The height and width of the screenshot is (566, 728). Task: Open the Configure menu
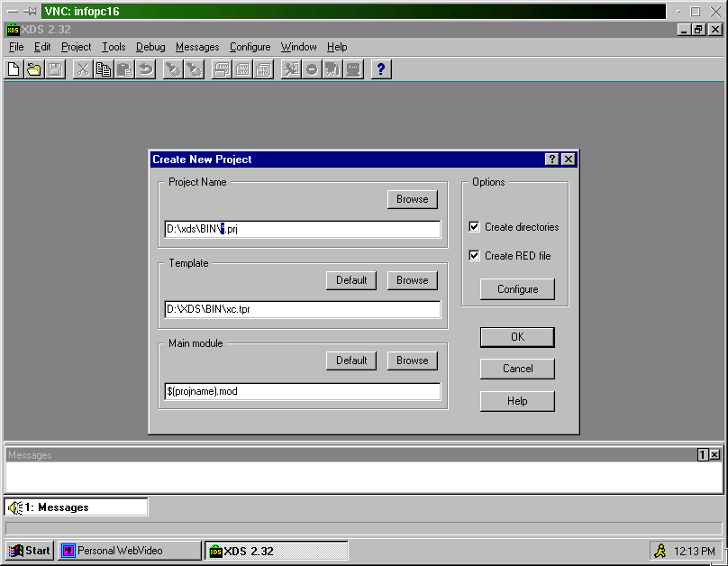coord(250,47)
